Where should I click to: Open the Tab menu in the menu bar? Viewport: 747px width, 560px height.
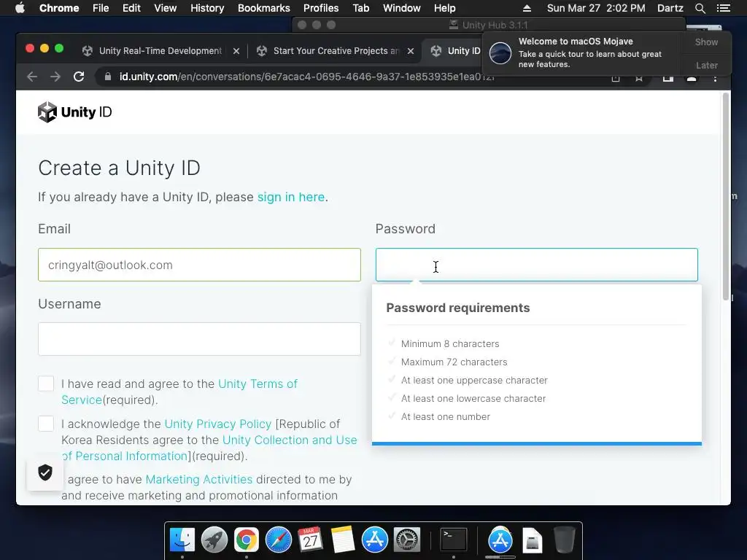click(x=361, y=8)
